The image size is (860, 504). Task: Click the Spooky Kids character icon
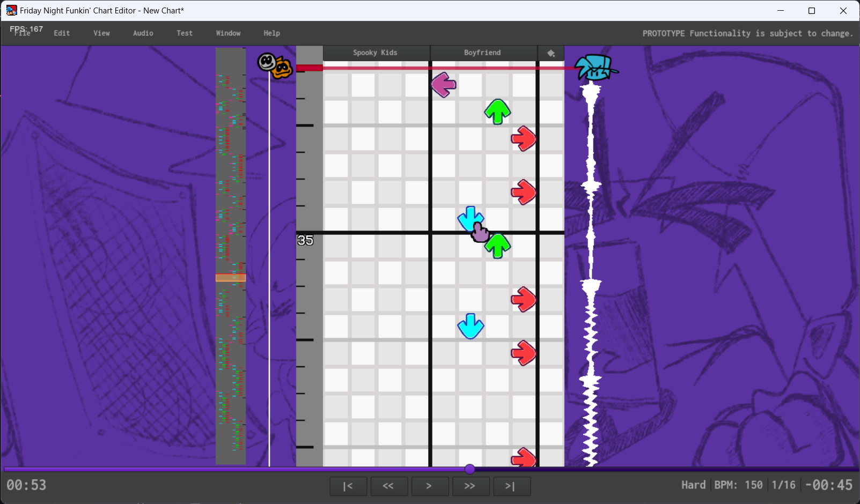275,66
